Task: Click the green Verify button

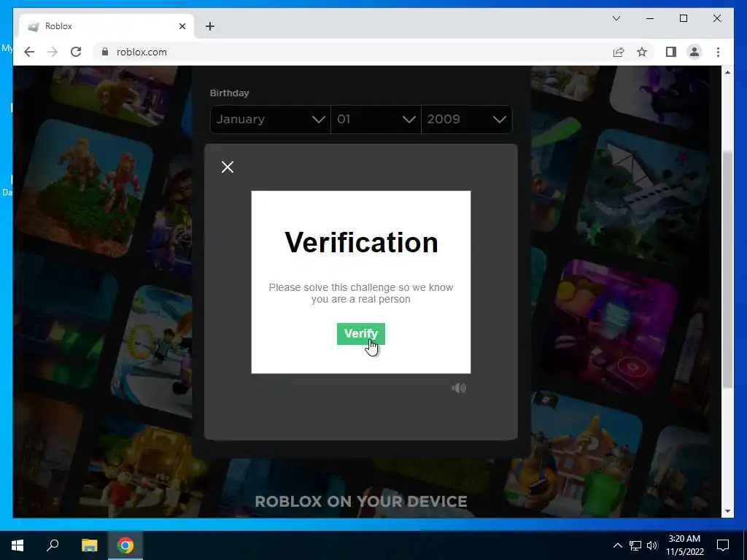Action: point(360,334)
